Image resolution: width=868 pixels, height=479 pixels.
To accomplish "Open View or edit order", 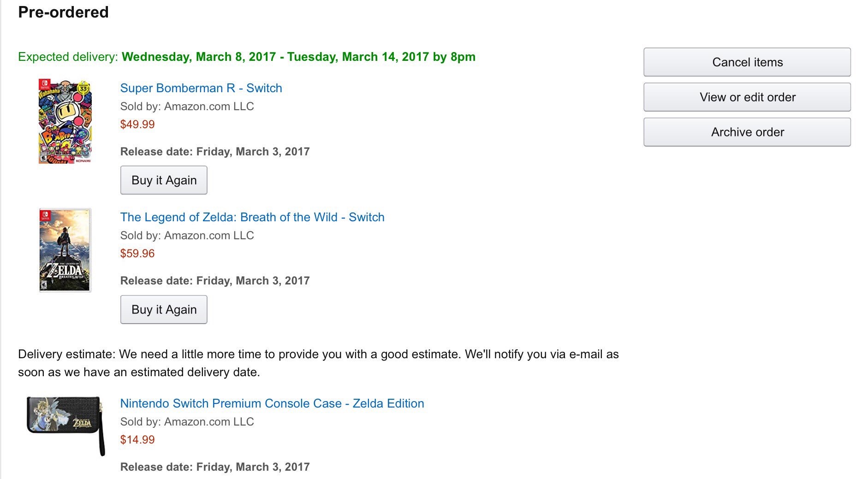I will point(747,97).
